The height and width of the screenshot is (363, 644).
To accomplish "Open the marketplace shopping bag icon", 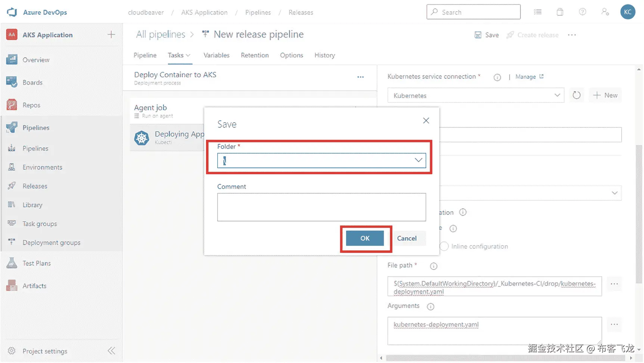I will [x=560, y=12].
